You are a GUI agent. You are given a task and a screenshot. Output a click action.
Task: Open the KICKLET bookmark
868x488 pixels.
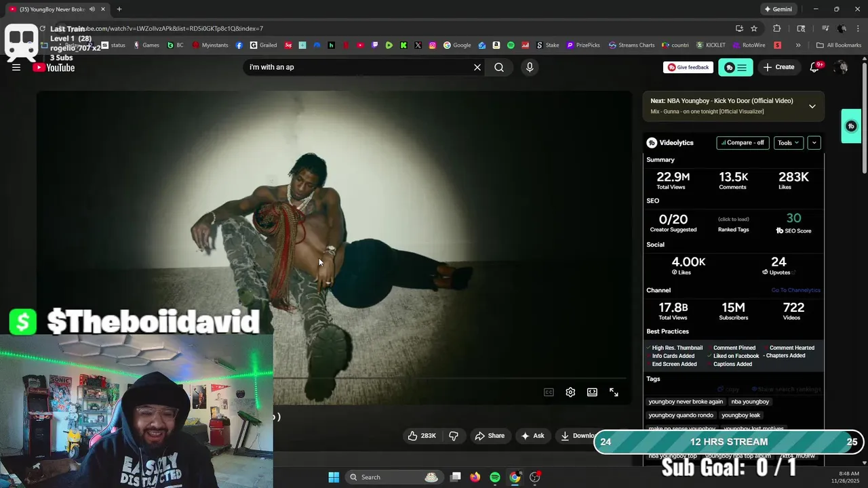(x=711, y=45)
